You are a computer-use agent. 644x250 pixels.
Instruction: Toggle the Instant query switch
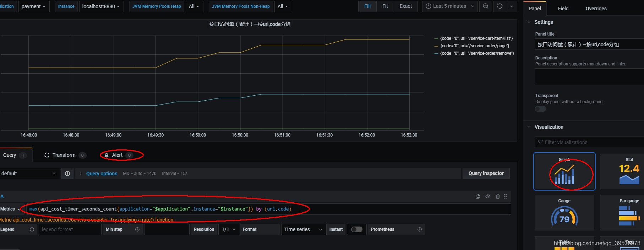pos(357,229)
